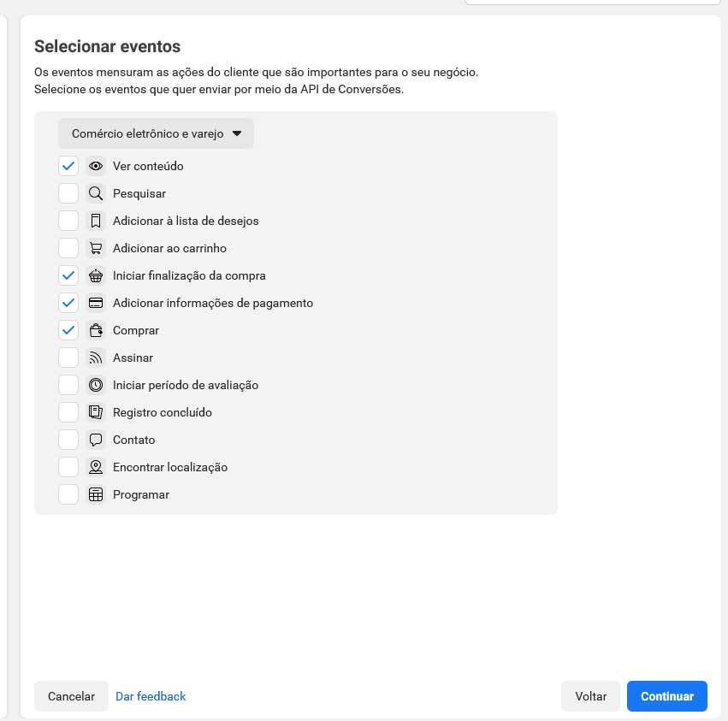Click the magnifier icon beside Pesquisar
Screen dimensions: 728x721
(96, 193)
